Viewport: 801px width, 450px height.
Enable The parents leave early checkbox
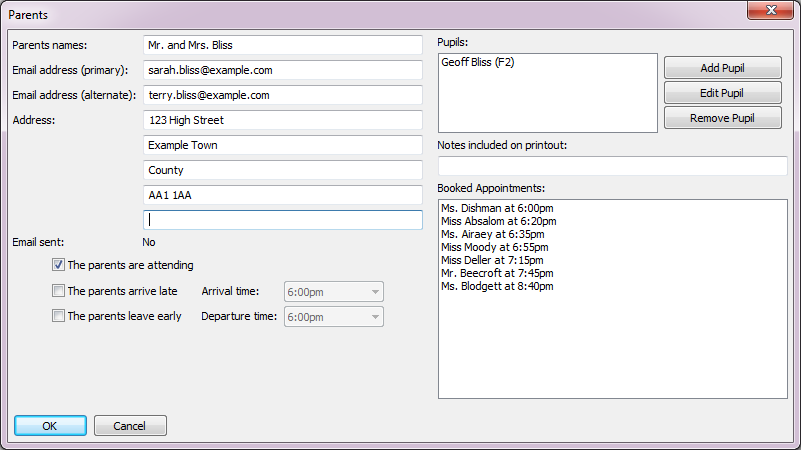[x=58, y=316]
